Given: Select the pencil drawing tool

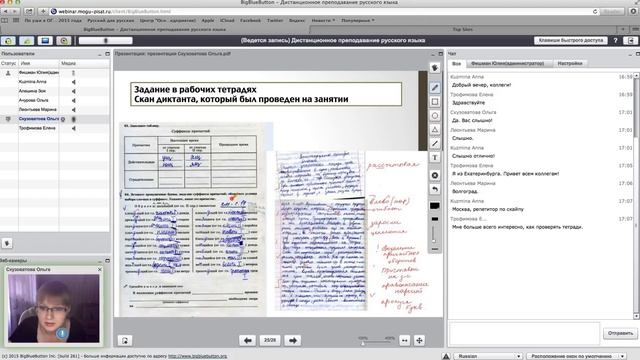Looking at the screenshot, I should [x=435, y=87].
